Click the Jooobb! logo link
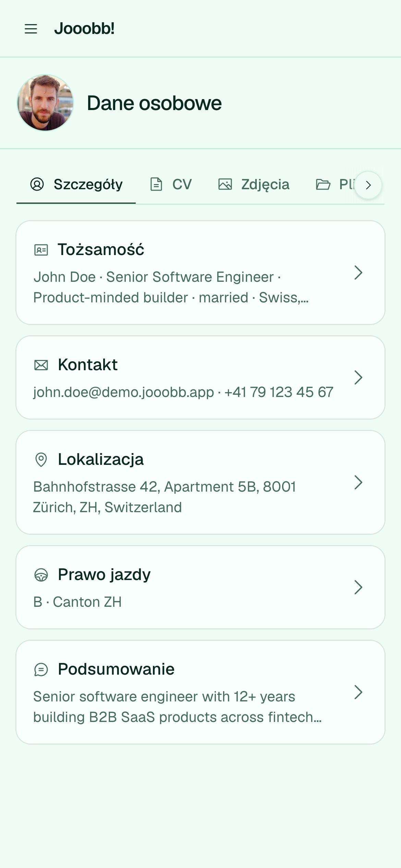Image resolution: width=401 pixels, height=868 pixels. tap(84, 29)
